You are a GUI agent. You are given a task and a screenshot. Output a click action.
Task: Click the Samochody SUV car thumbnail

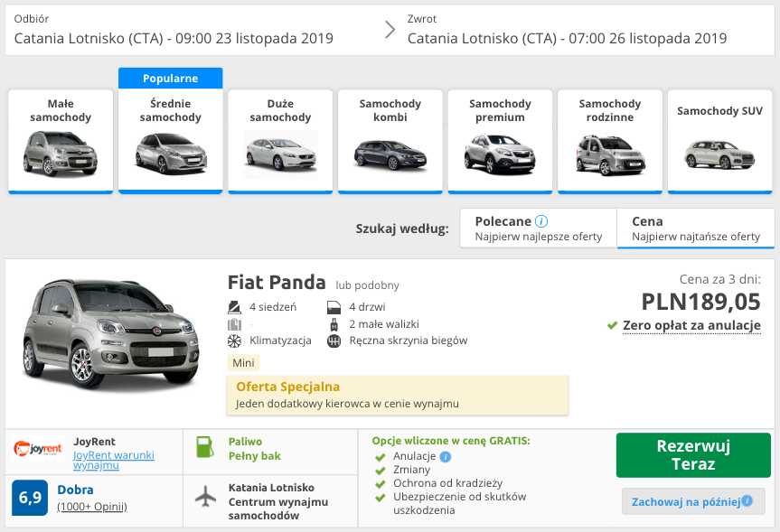(x=719, y=155)
